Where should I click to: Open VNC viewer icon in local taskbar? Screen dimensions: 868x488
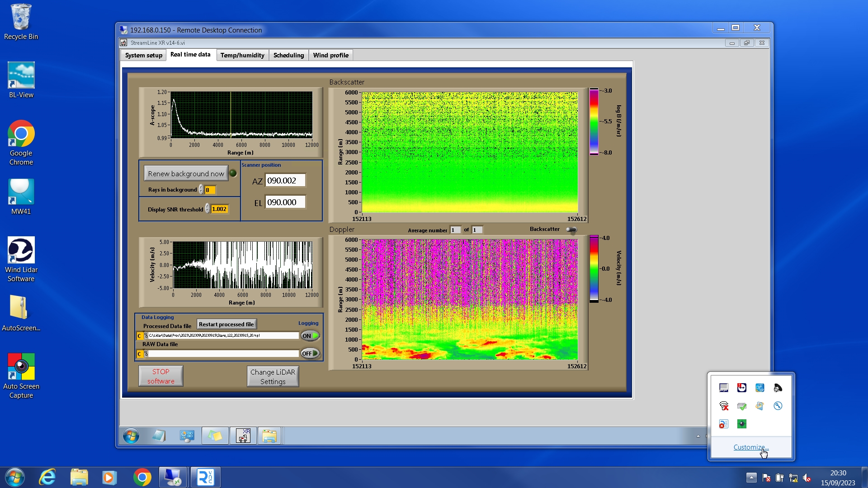[x=206, y=477]
